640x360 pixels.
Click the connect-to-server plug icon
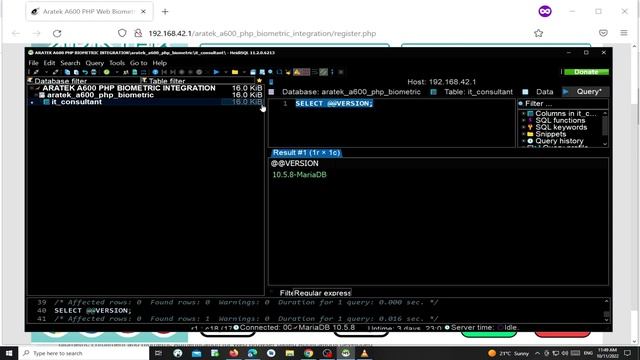[x=36, y=72]
